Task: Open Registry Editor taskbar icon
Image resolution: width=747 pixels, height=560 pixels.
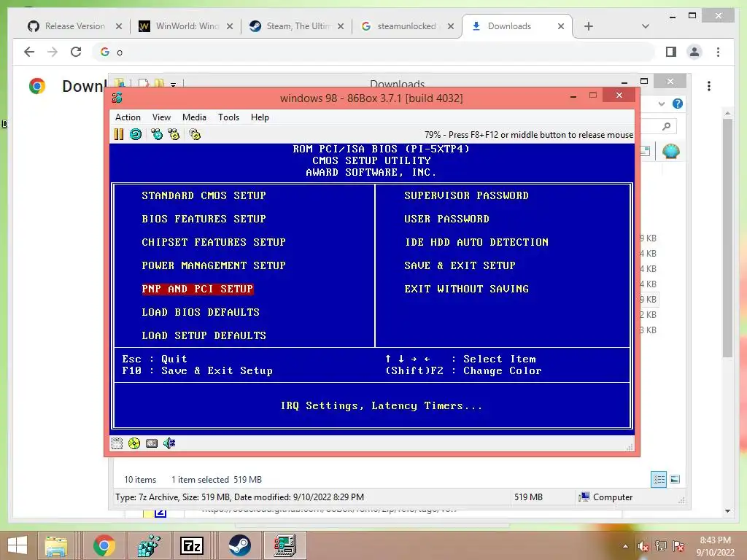Action: pos(149,545)
